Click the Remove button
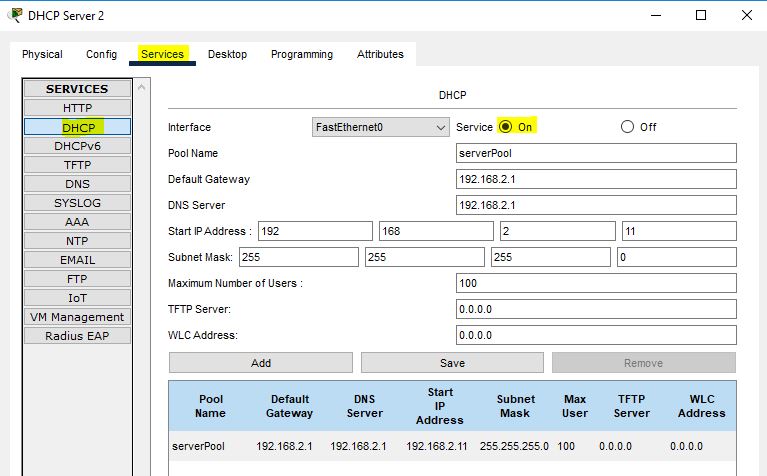Screen dimensions: 767x476 click(x=644, y=363)
